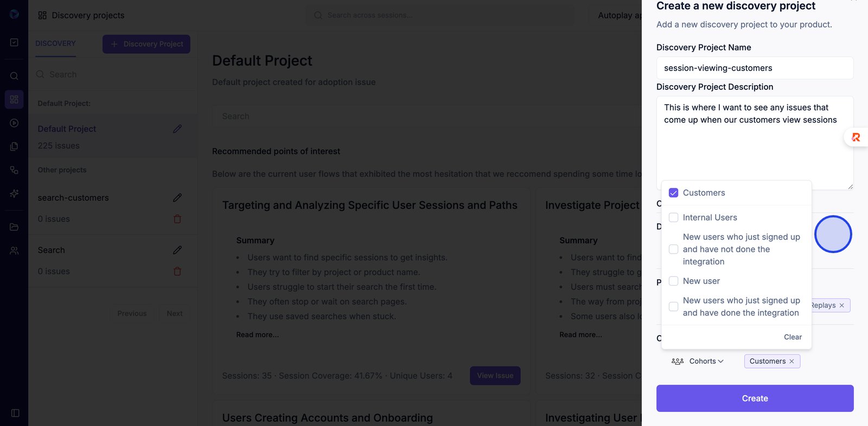Select Default Project in the project list

coord(67,129)
